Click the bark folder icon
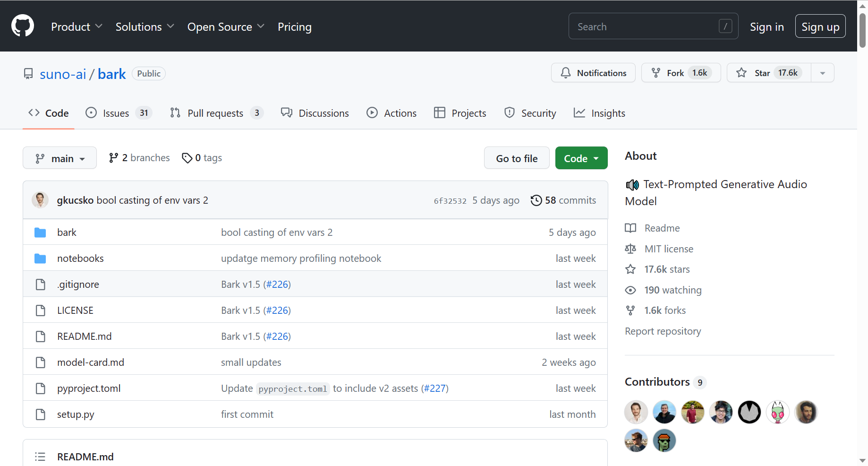The width and height of the screenshot is (868, 466). pos(40,233)
